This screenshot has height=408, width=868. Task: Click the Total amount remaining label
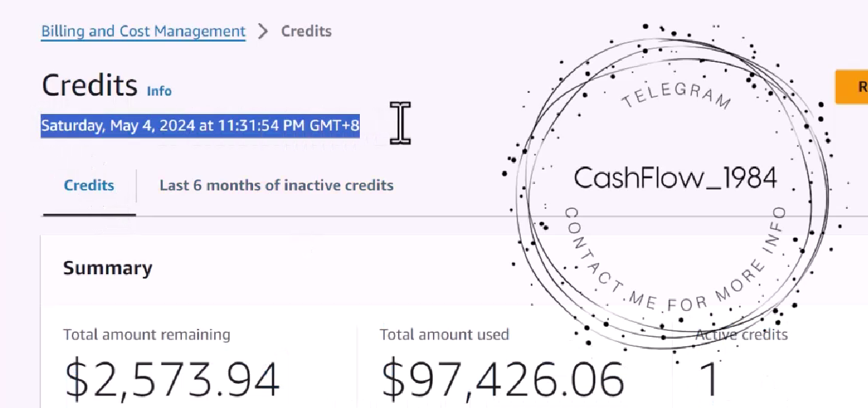point(147,334)
